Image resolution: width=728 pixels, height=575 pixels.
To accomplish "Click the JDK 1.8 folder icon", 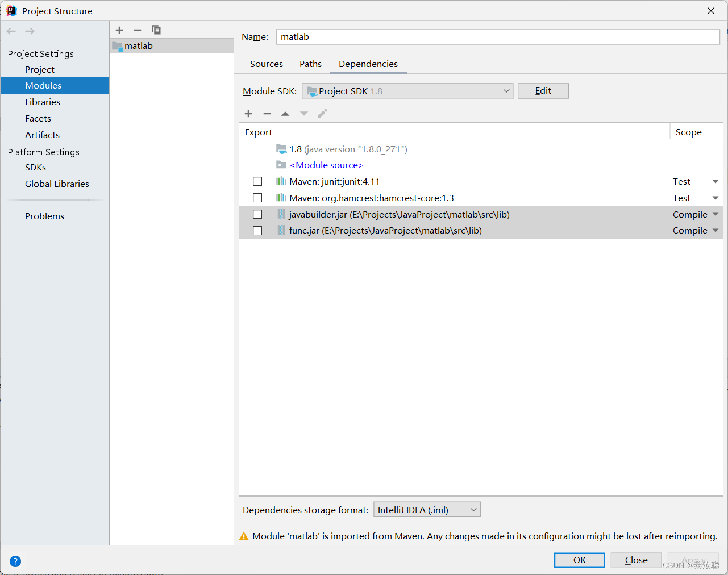I will tap(281, 149).
